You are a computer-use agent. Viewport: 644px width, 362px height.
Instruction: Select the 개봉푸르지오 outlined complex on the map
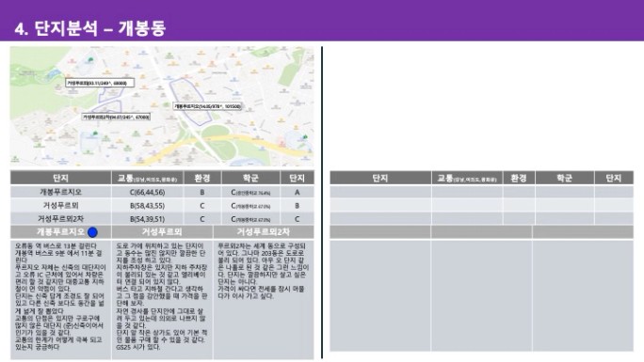[190, 101]
